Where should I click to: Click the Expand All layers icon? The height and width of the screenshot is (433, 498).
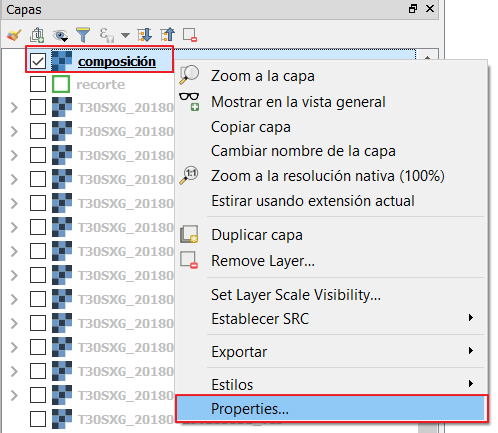[x=145, y=35]
